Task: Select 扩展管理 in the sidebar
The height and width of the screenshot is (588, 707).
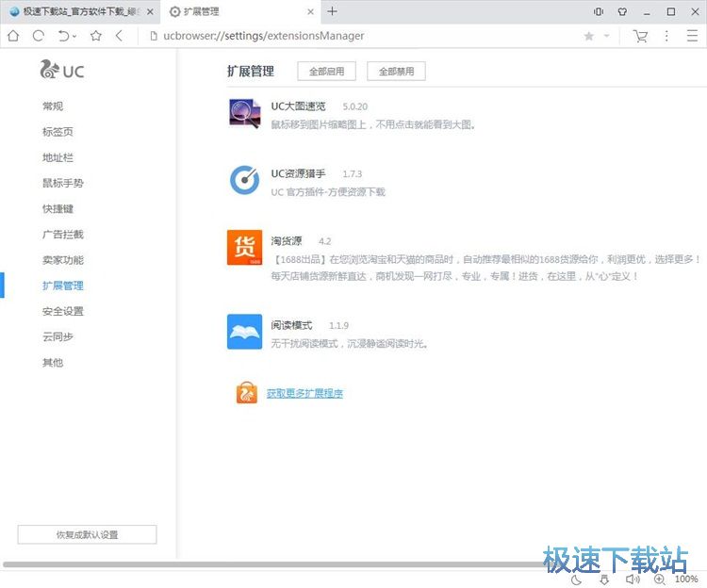Action: (62, 286)
